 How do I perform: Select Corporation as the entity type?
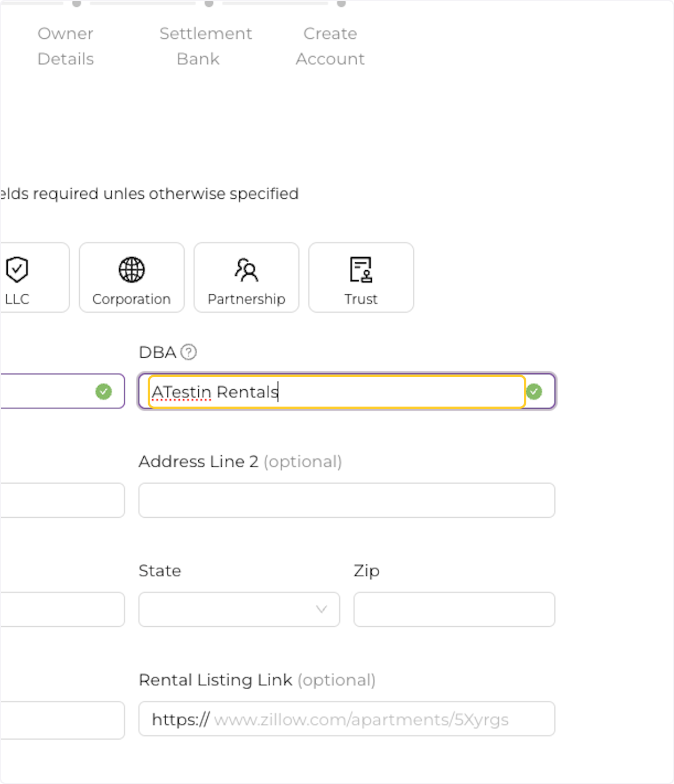coord(131,277)
